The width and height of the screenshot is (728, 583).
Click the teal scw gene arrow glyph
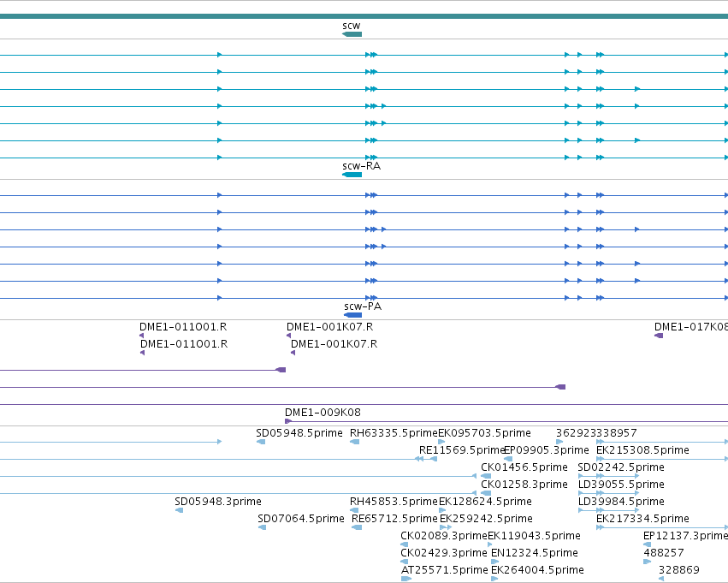coord(352,34)
